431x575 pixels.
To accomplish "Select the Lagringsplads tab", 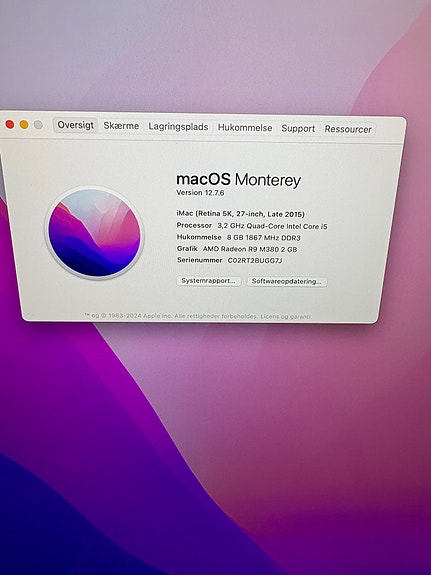I will pyautogui.click(x=178, y=127).
